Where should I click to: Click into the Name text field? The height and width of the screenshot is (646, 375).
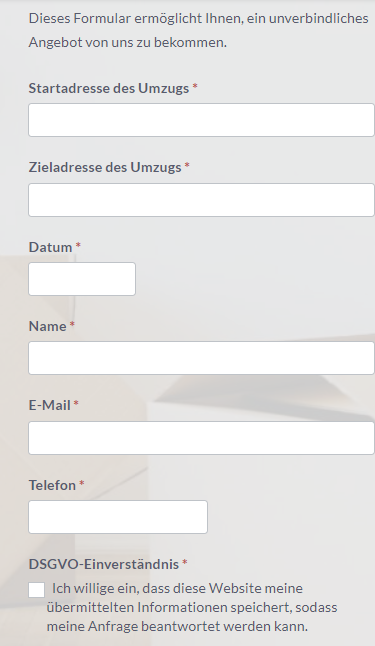[202, 358]
